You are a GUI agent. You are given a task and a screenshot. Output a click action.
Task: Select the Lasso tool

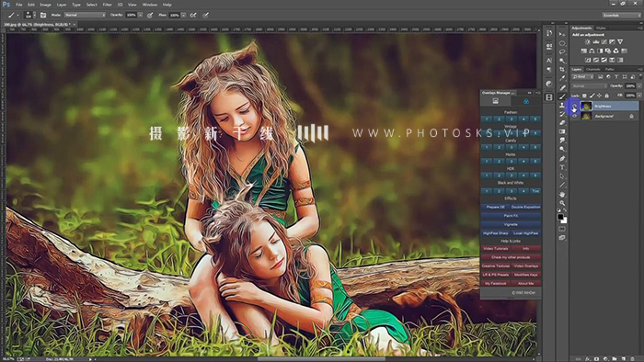click(562, 51)
